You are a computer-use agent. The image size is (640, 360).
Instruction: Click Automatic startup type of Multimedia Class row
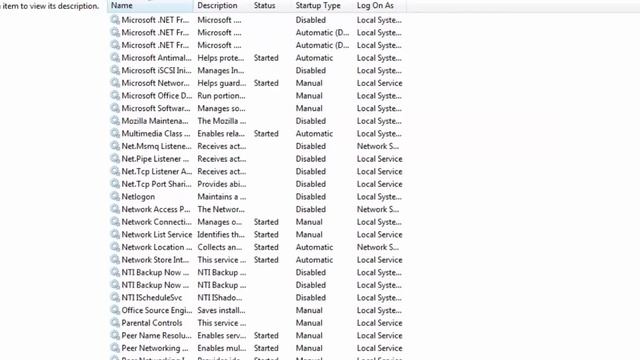tap(314, 133)
